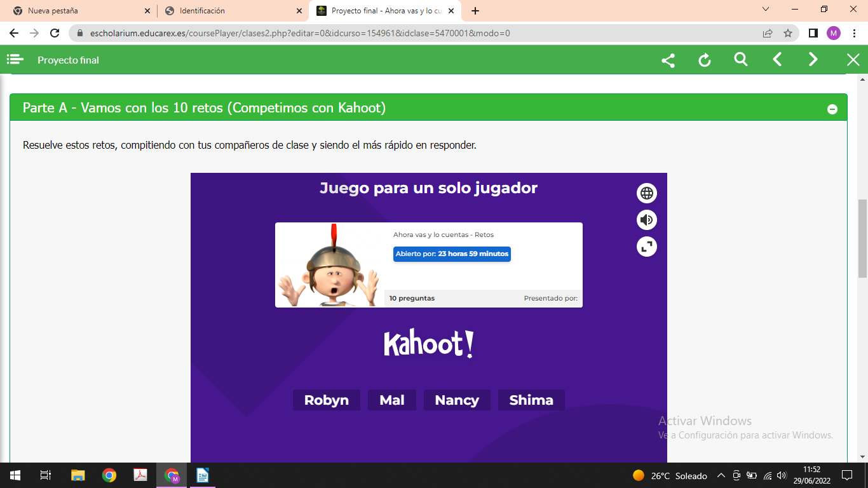Open the volume tray icon
The image size is (868, 488).
pos(782,475)
